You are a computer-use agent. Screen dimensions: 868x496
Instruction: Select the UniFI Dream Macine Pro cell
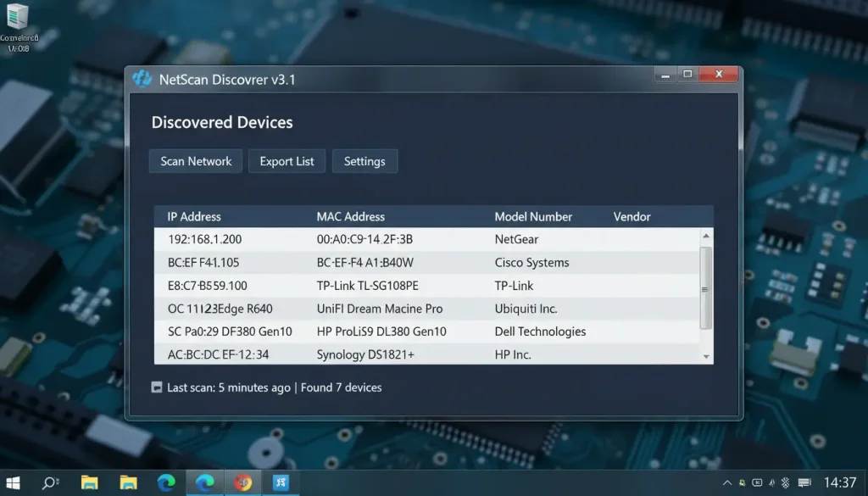coord(380,309)
